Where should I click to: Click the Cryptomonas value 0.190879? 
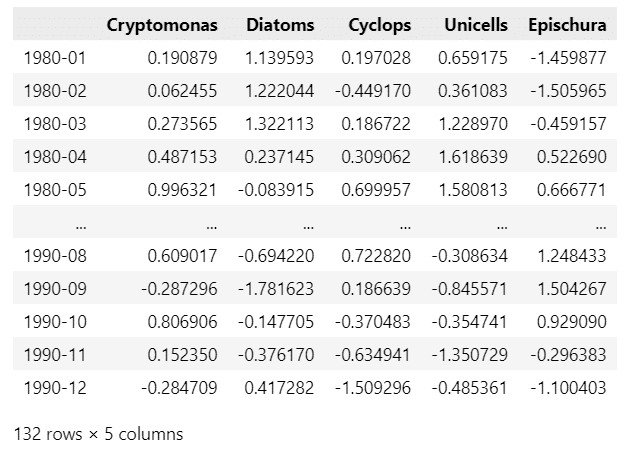tap(182, 58)
